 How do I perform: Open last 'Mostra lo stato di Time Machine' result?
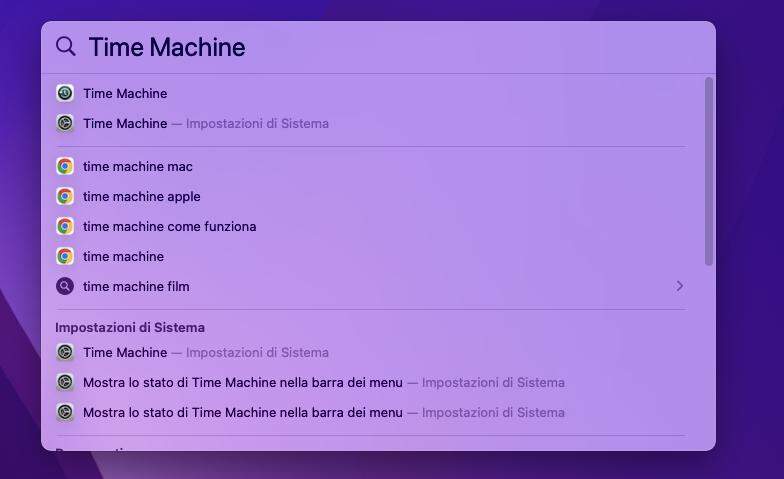[x=324, y=412]
